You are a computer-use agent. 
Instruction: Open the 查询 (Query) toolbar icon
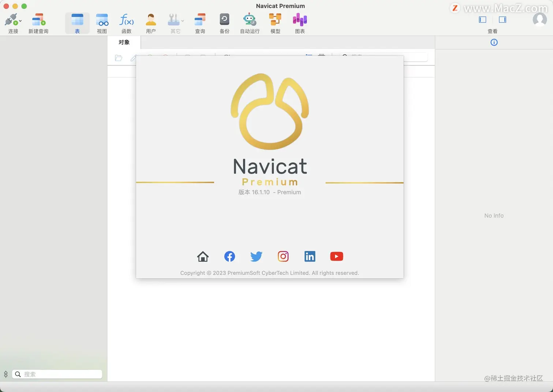pyautogui.click(x=200, y=19)
